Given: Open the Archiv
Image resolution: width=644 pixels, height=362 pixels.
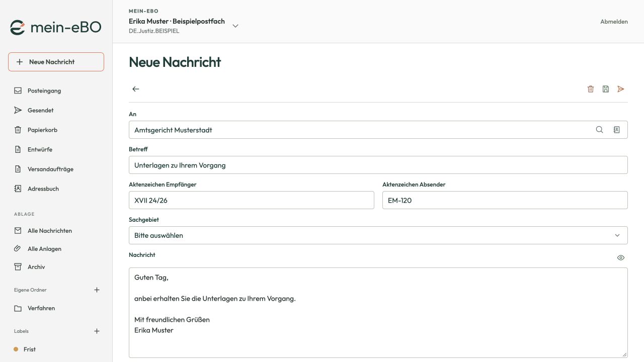Looking at the screenshot, I should click(x=56, y=267).
